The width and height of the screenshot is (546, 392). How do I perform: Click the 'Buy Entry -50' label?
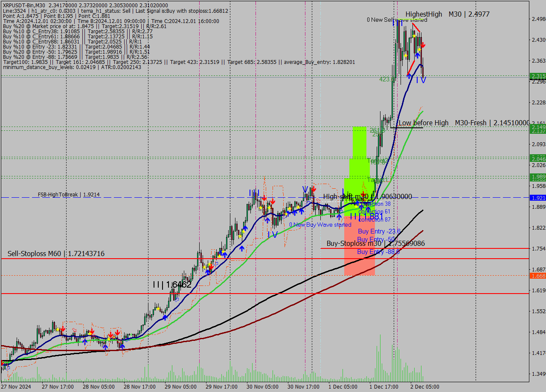375,239
